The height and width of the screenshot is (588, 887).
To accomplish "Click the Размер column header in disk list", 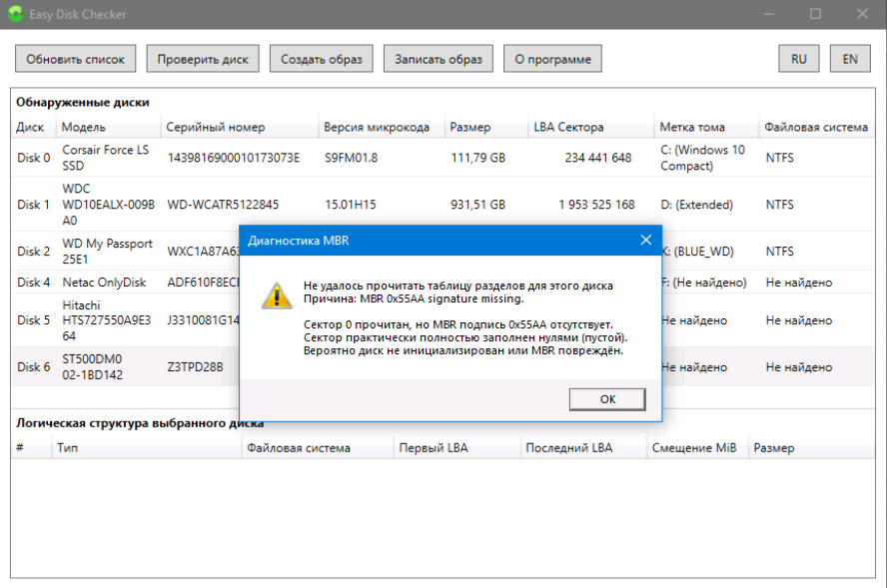I will pos(470,127).
